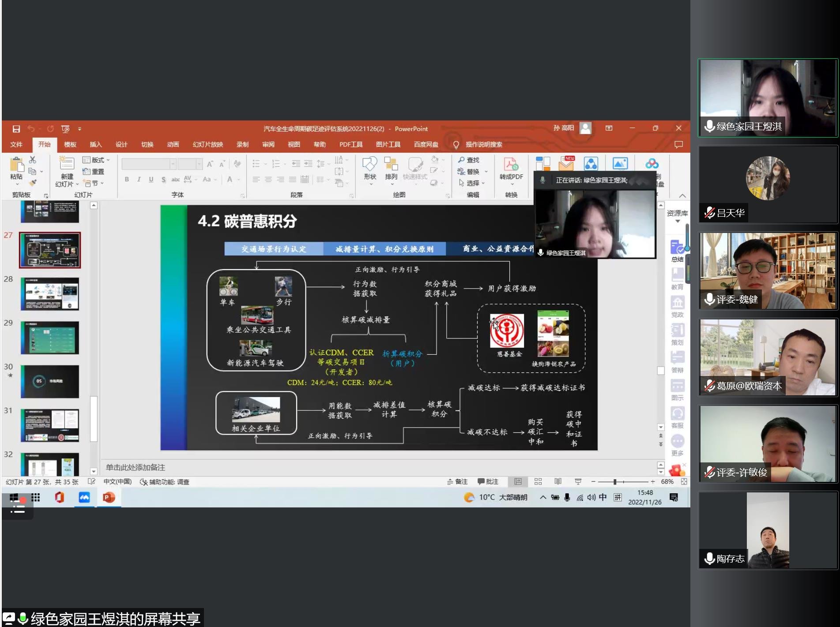Image resolution: width=840 pixels, height=627 pixels.
Task: Click the Decrease Indent icon
Action: [296, 164]
